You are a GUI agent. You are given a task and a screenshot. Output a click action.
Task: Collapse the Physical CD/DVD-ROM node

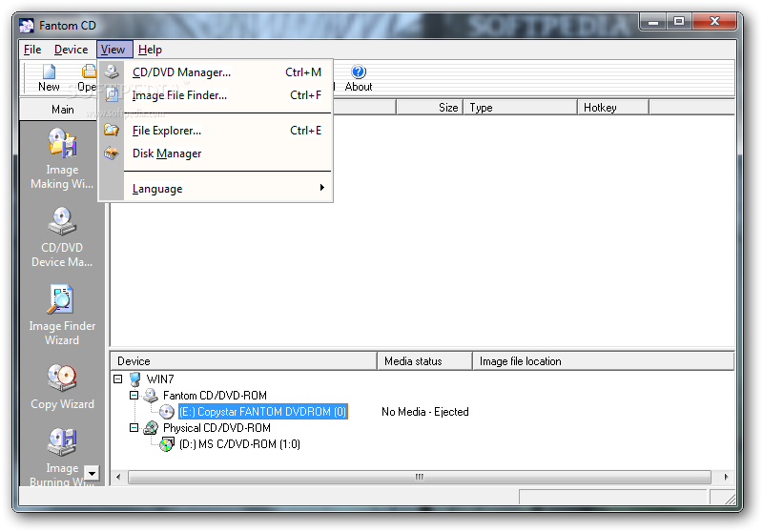tap(134, 428)
